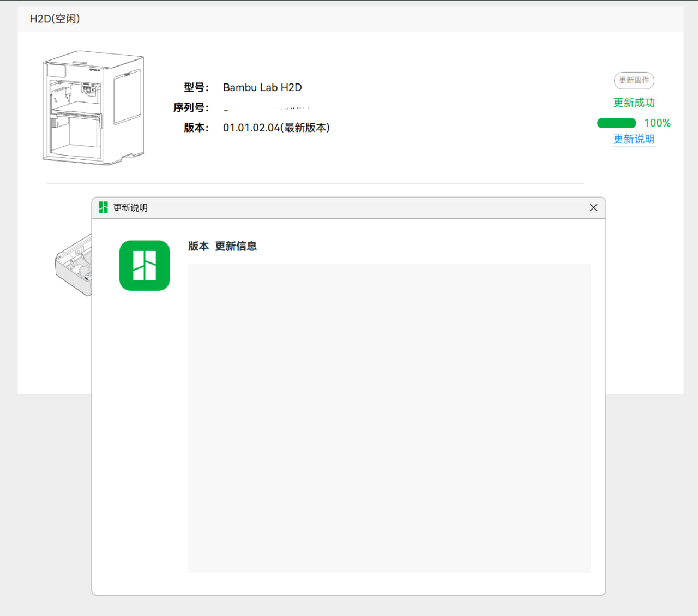Close the 更新说明 dialog

point(593,207)
